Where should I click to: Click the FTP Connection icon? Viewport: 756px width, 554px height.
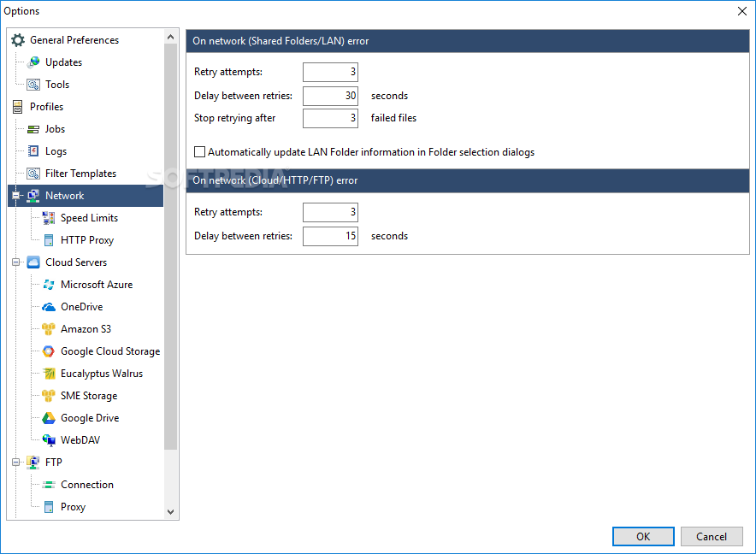pyautogui.click(x=49, y=485)
